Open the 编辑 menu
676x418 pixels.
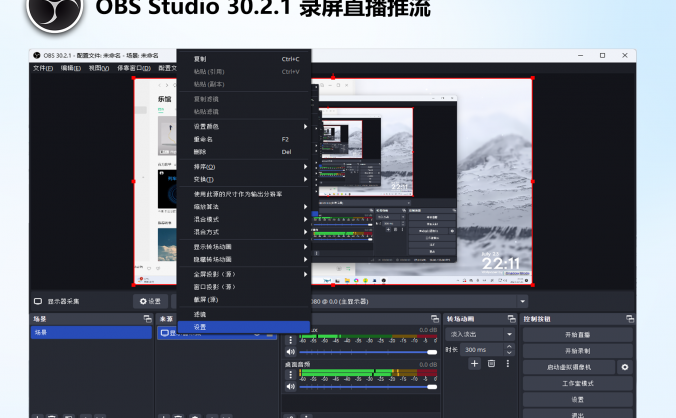[70, 68]
